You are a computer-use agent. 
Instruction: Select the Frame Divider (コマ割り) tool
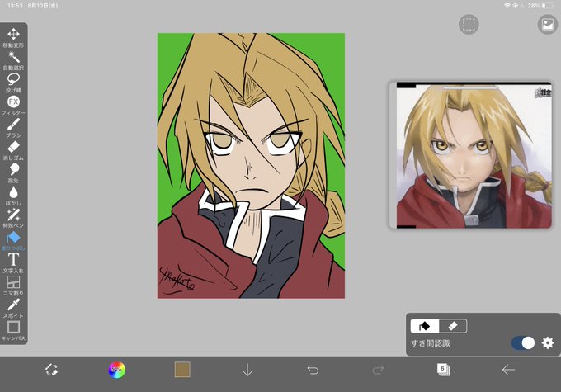pyautogui.click(x=13, y=286)
